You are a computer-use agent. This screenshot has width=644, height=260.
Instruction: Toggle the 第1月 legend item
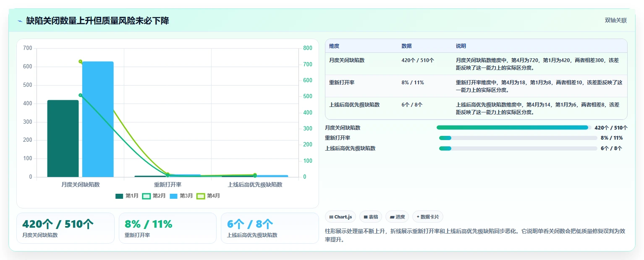pos(127,196)
